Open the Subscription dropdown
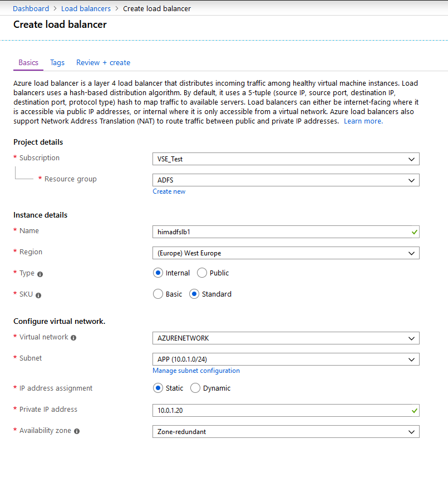 pos(285,159)
